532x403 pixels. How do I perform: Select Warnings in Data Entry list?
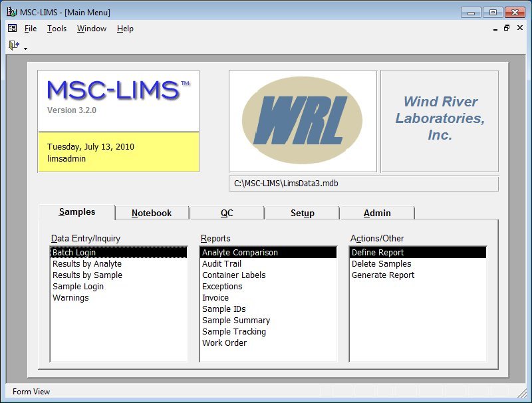(119, 297)
